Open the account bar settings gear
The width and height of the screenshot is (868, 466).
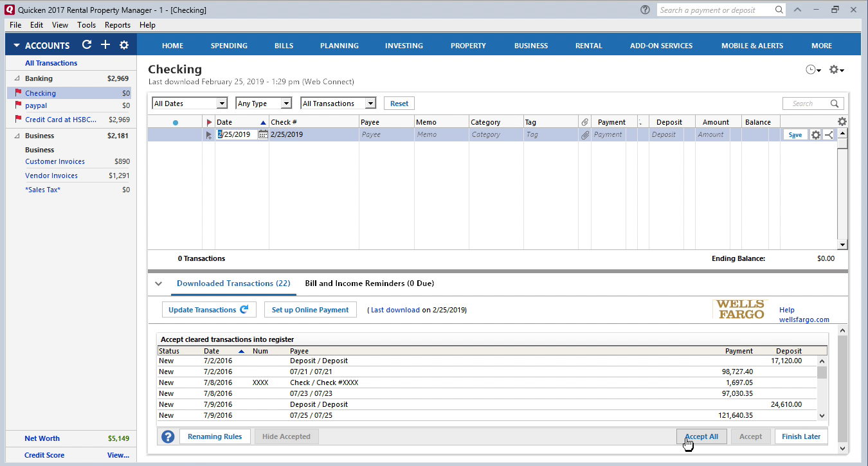pos(124,45)
